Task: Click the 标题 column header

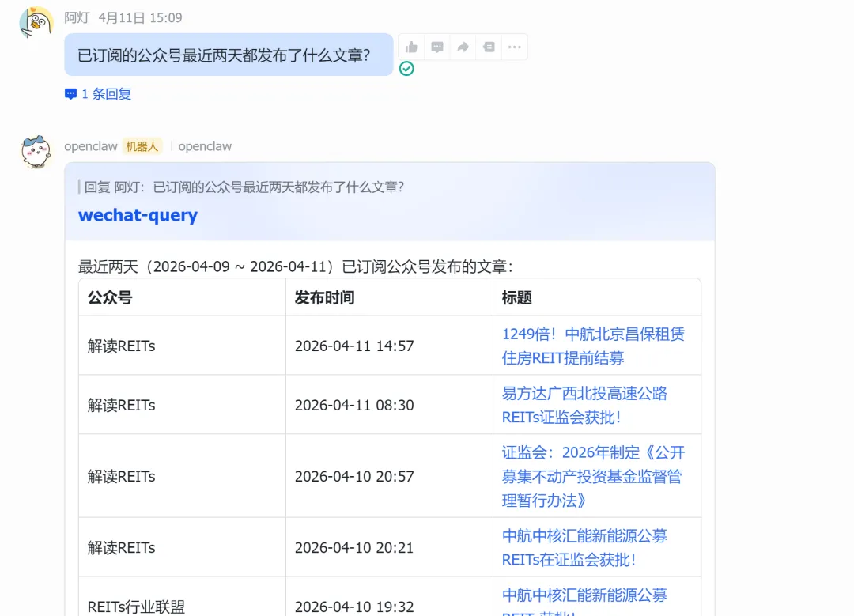Action: coord(517,298)
